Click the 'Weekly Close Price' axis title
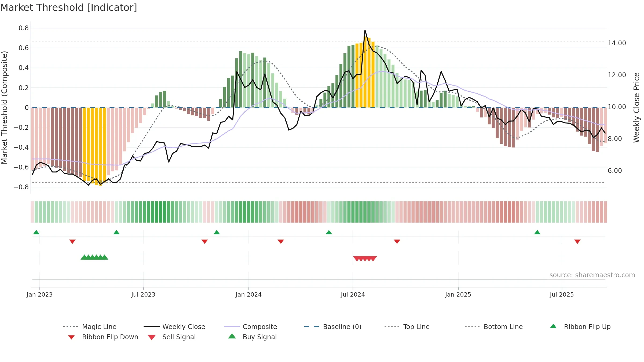 pyautogui.click(x=636, y=108)
